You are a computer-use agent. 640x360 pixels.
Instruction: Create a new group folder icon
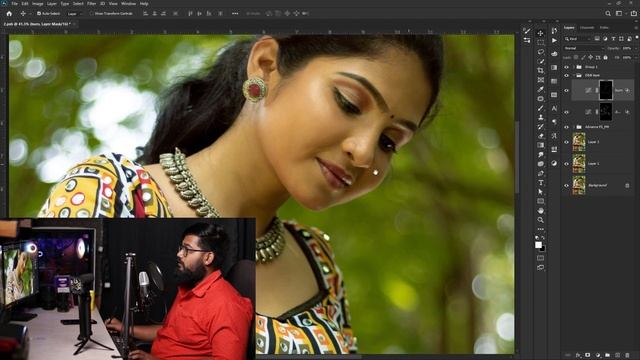(608, 356)
